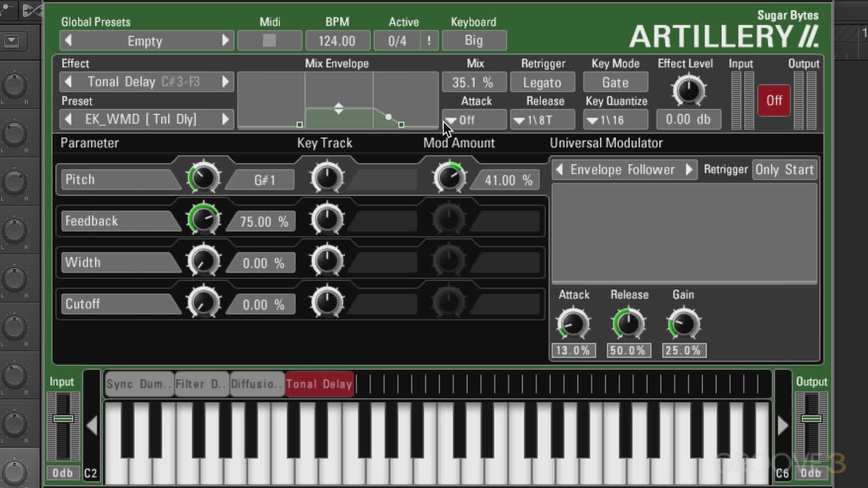
Task: Go to previous Preset before EK_WMD
Action: point(68,119)
